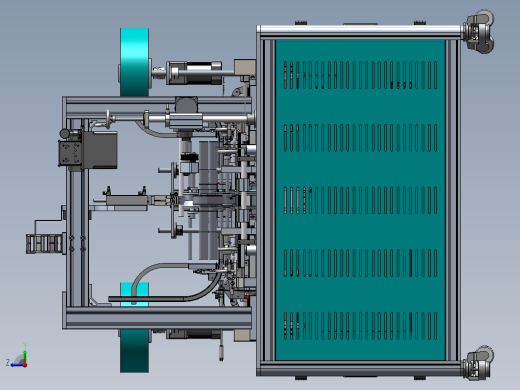Select the bottom-right caster wheel
Image resolution: width=520 pixels, height=390 pixels.
478,363
